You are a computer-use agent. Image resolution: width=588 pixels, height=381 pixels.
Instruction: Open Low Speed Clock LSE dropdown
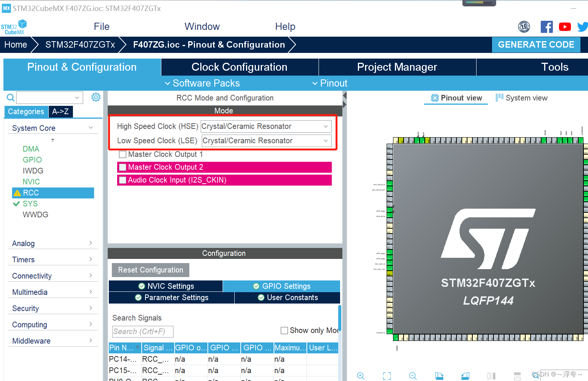(267, 141)
